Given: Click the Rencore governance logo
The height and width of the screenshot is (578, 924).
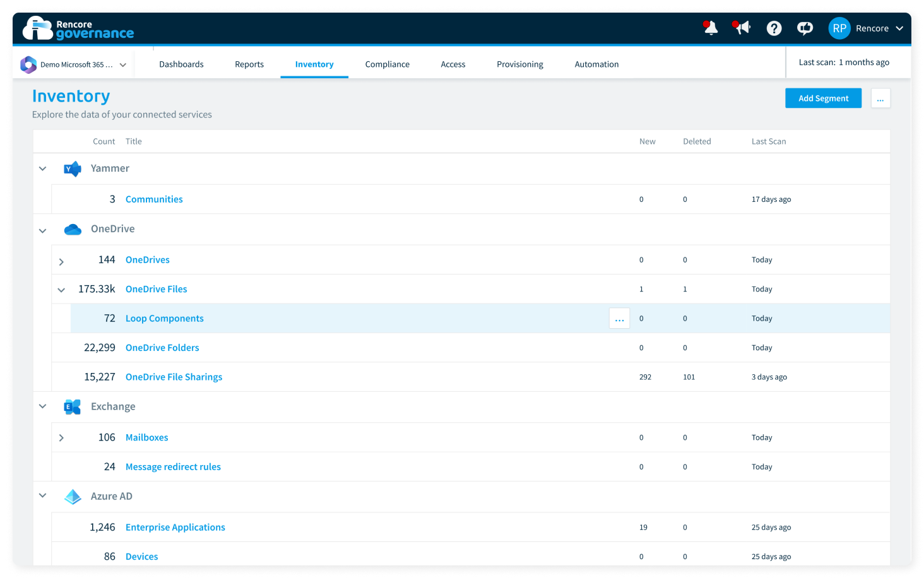Looking at the screenshot, I should click(x=78, y=28).
